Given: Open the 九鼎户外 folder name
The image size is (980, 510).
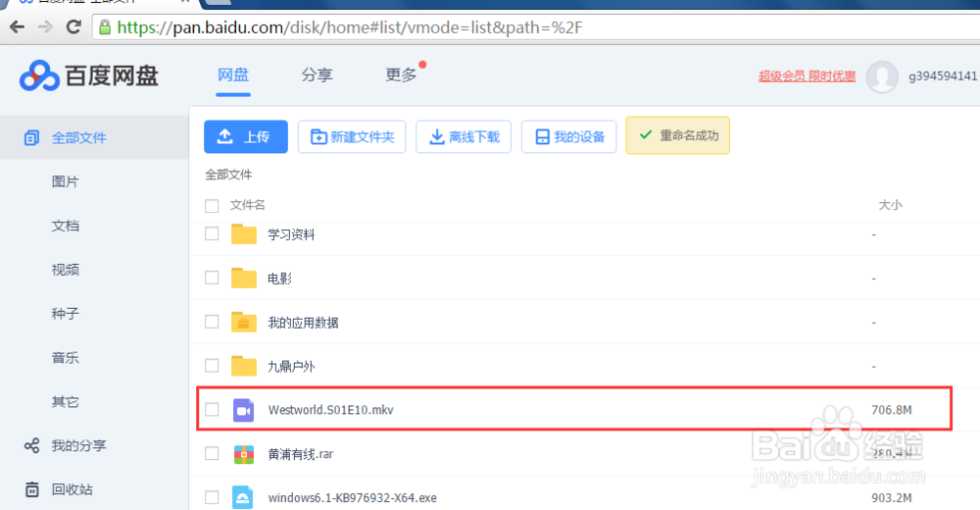Looking at the screenshot, I should 291,366.
